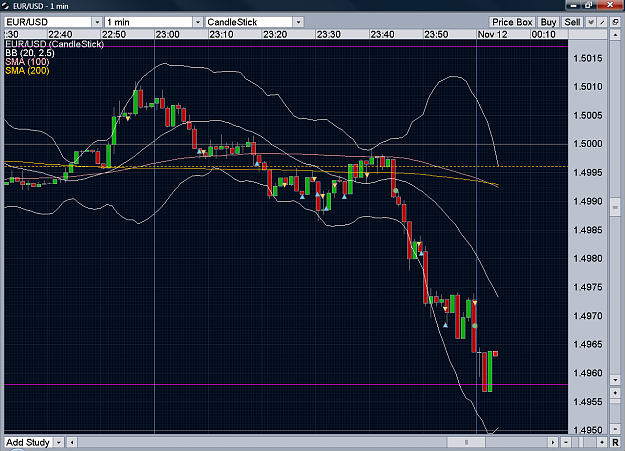The image size is (625, 451).
Task: Zoom out horizontally with bottom minus button
Action: pos(566,442)
